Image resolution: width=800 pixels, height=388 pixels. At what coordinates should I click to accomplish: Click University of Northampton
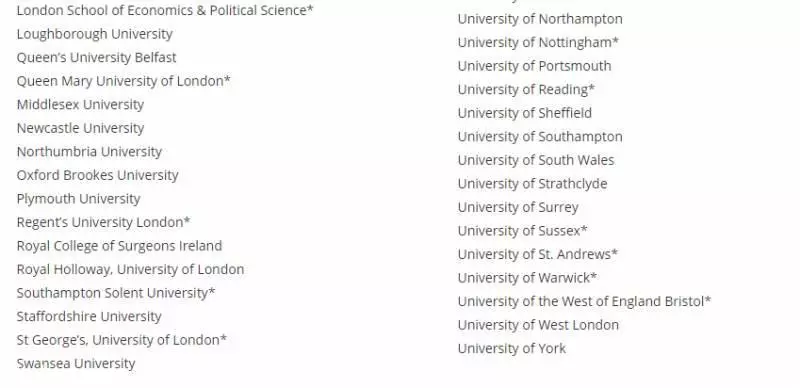point(540,19)
